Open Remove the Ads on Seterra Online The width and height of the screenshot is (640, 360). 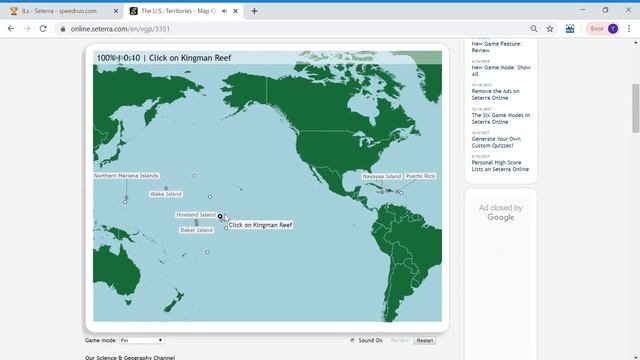pos(496,94)
